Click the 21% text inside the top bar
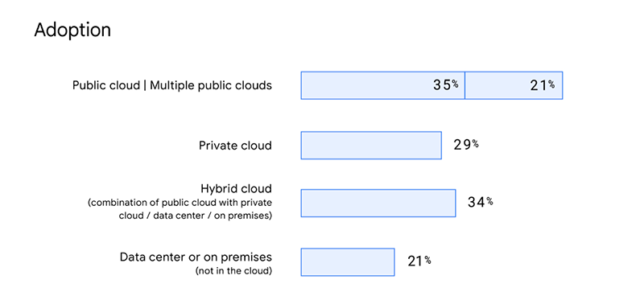 coord(542,85)
